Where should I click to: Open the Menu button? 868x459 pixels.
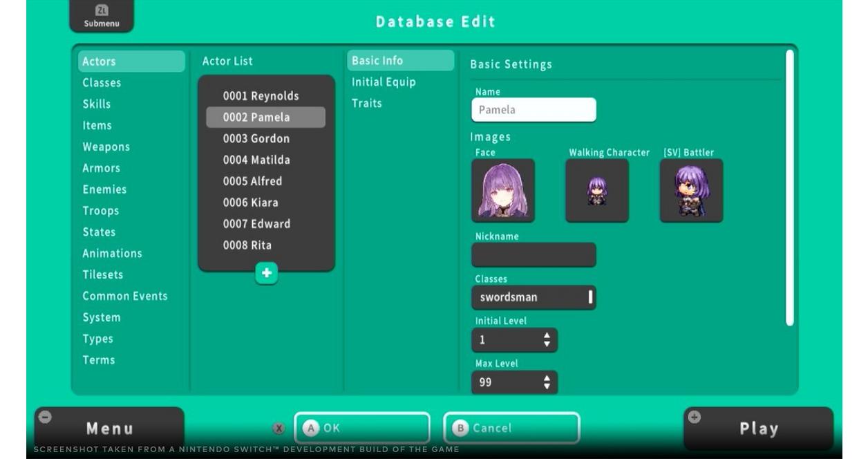[x=109, y=429]
